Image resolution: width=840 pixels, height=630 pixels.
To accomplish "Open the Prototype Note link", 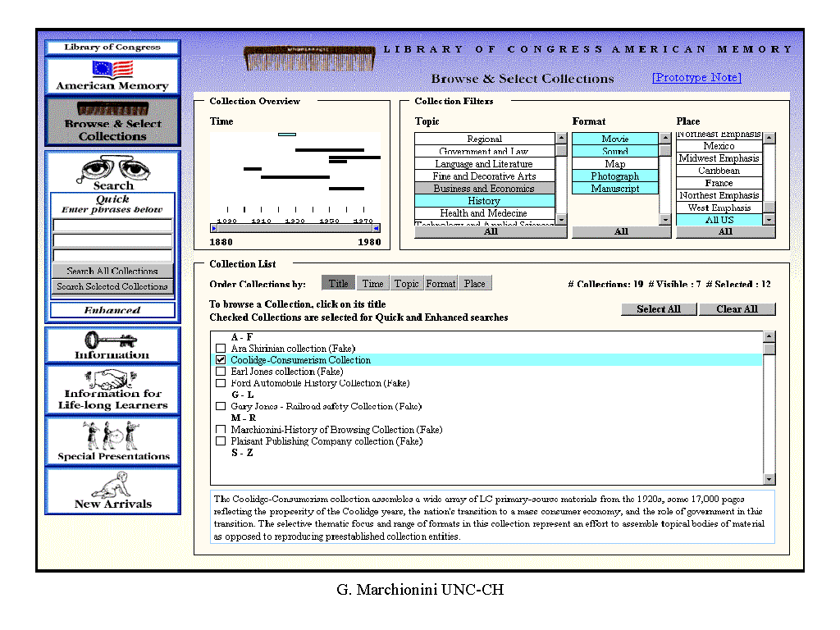I will (x=696, y=78).
